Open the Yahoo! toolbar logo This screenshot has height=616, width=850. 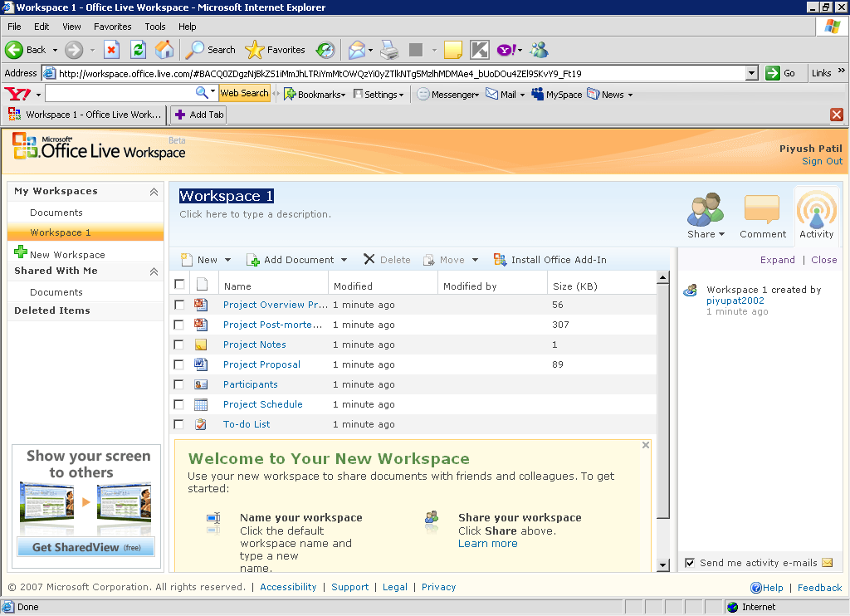tap(17, 95)
